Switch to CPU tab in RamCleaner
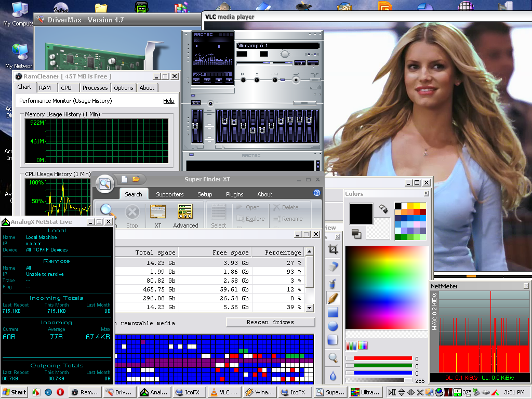This screenshot has height=399, width=532. (66, 88)
